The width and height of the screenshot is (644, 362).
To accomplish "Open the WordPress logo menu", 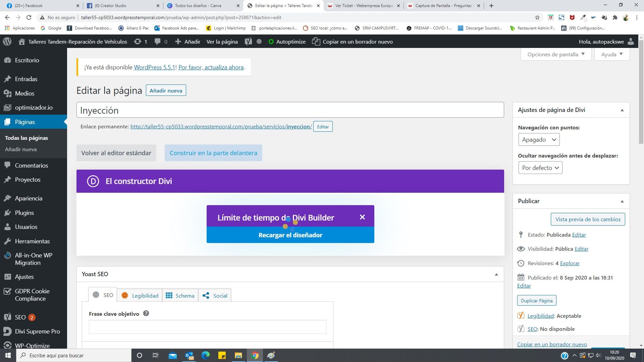I will (x=7, y=42).
